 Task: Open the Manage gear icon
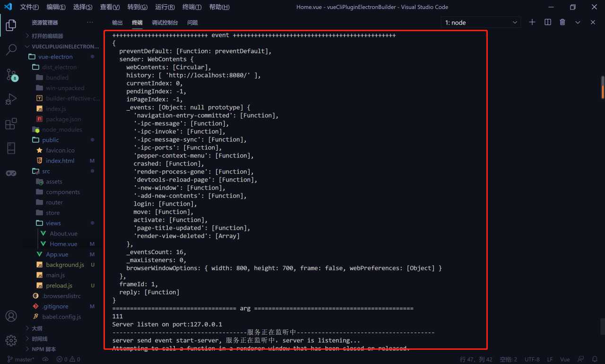[x=11, y=340]
